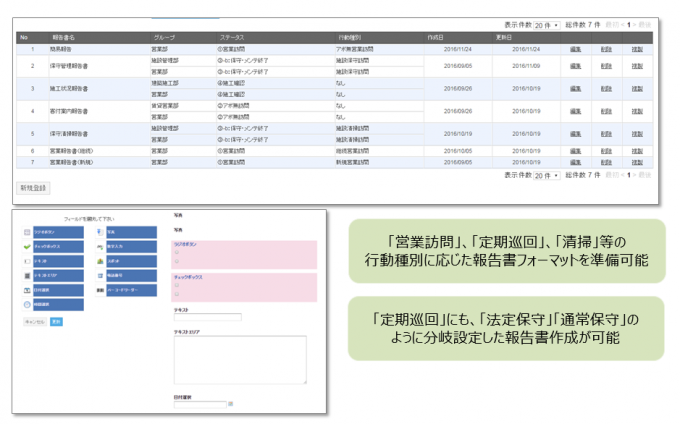Viewport: 680px width, 424px height.
Task: Click the グループ column header
Action: point(164,38)
